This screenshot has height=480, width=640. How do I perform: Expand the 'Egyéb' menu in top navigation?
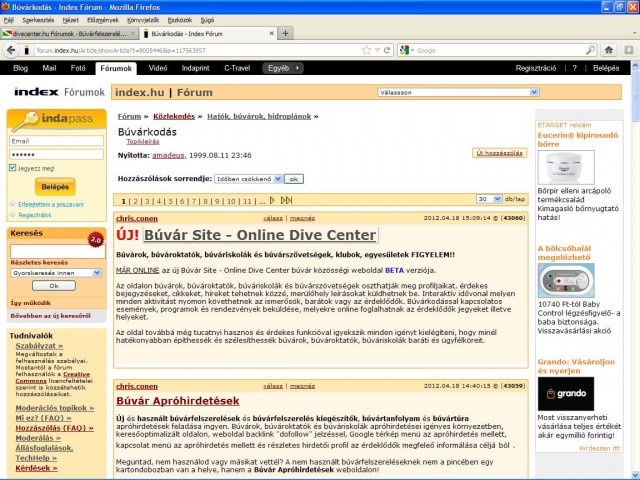click(x=284, y=68)
